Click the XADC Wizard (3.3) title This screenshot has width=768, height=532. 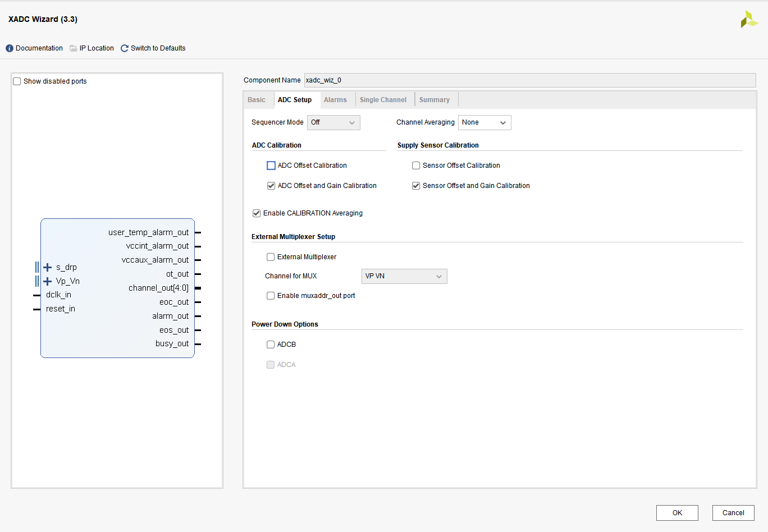43,19
